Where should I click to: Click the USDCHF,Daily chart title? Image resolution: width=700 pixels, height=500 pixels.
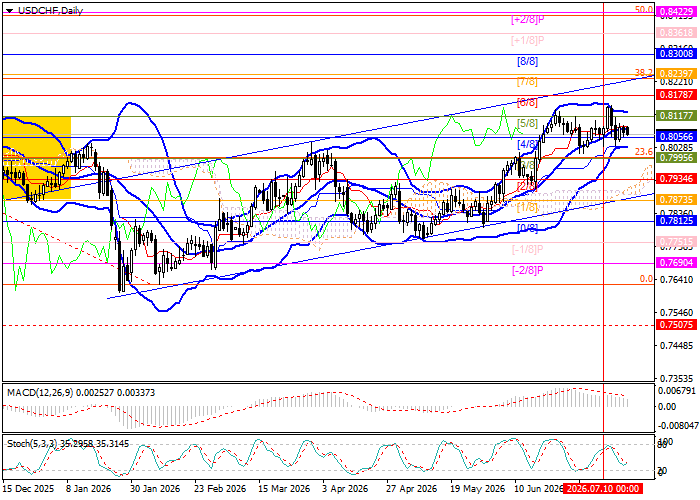[50, 10]
